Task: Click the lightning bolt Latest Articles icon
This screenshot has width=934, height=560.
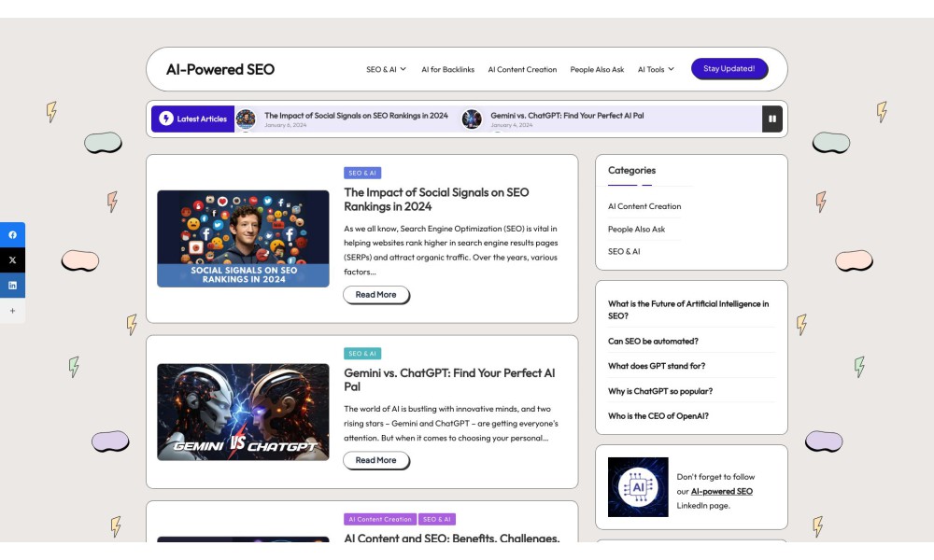Action: (x=166, y=119)
